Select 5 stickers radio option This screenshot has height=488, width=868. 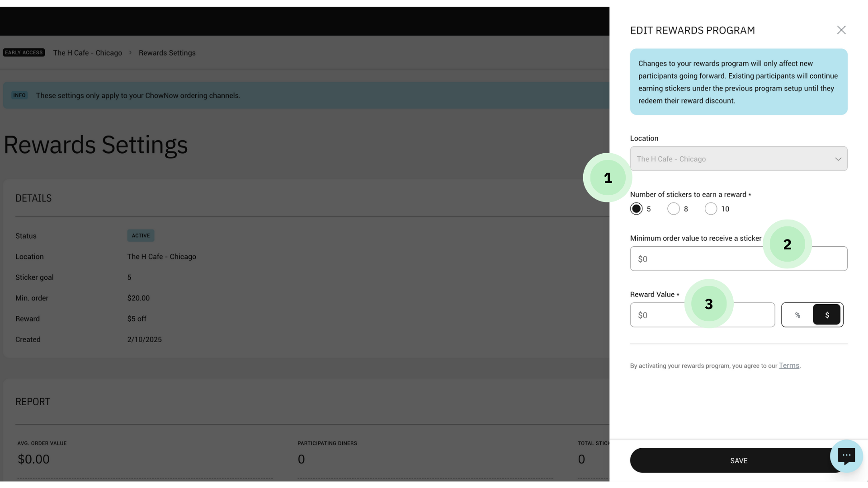636,209
